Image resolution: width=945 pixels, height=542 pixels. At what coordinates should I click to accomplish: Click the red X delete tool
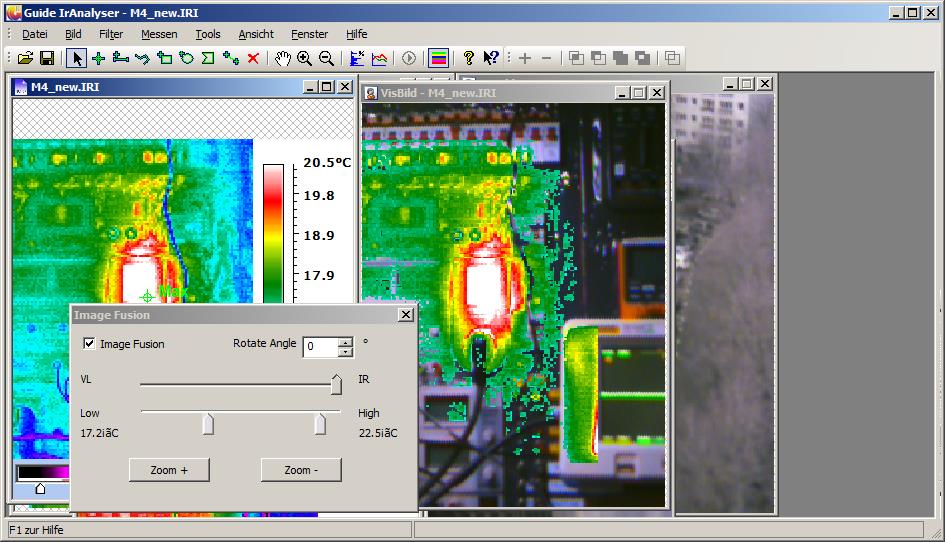[x=253, y=58]
